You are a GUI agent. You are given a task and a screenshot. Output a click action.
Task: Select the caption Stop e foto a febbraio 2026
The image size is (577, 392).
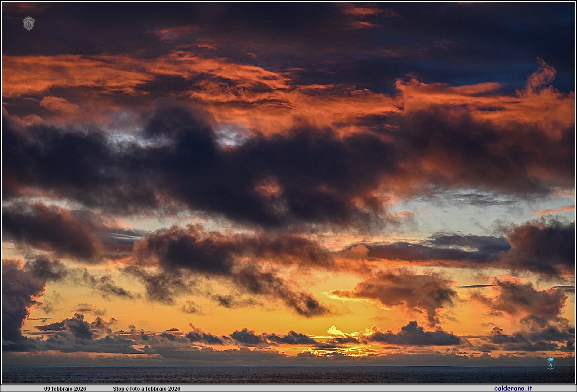click(146, 388)
